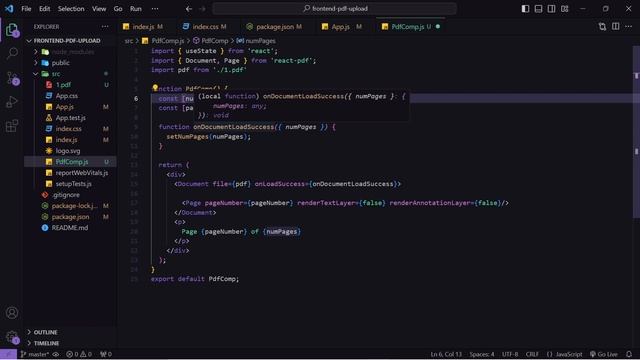The image size is (640, 360).
Task: Open the Source Control view
Action: (x=12, y=78)
